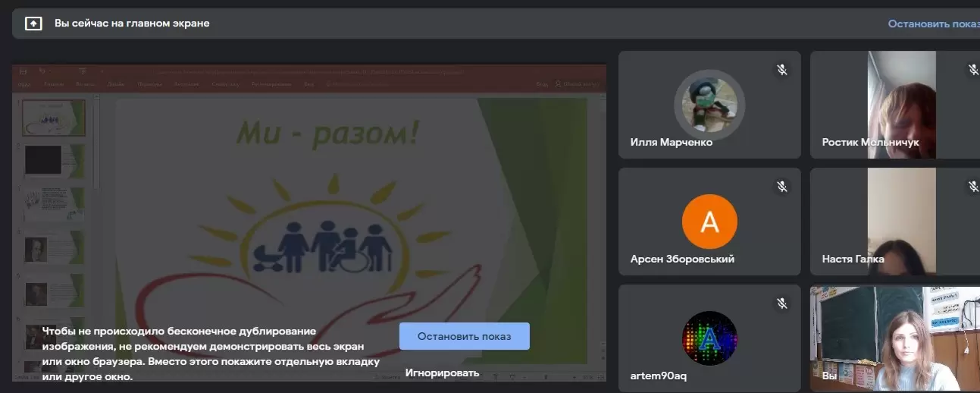
Task: Select the first slide thumbnail 'Ми - разом!'
Action: 53,118
